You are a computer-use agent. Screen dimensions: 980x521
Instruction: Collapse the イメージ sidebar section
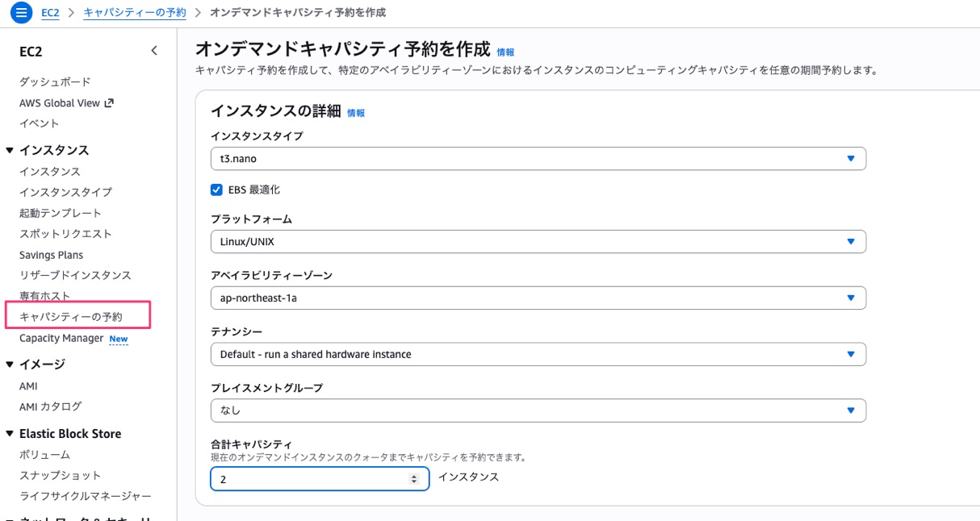(x=10, y=365)
